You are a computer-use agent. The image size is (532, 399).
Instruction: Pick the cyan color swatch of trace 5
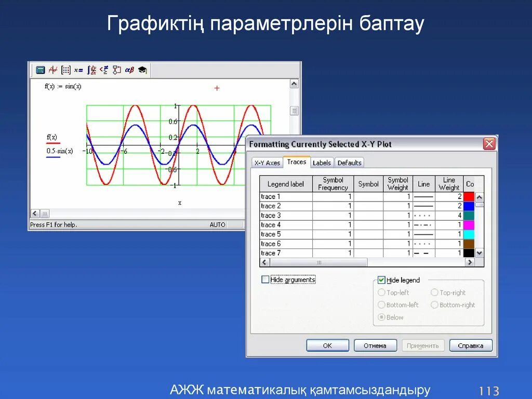[469, 234]
